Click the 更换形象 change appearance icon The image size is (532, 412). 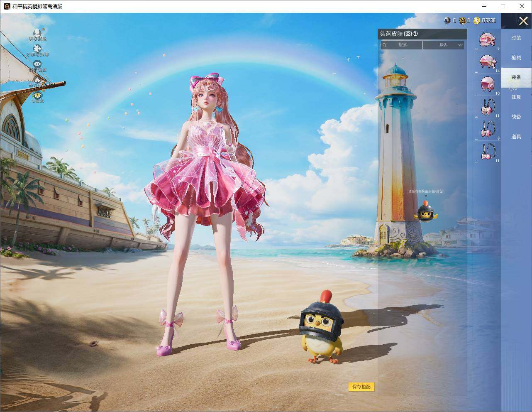coord(37,33)
